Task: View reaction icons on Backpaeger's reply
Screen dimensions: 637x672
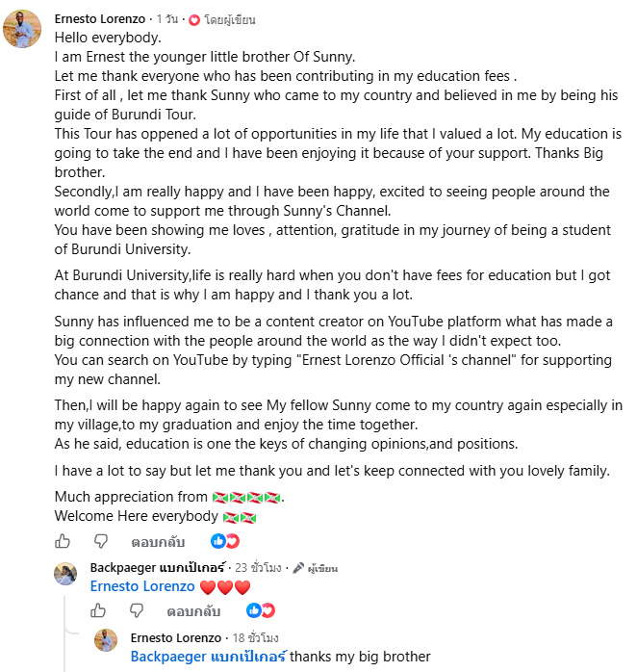Action: point(261,610)
